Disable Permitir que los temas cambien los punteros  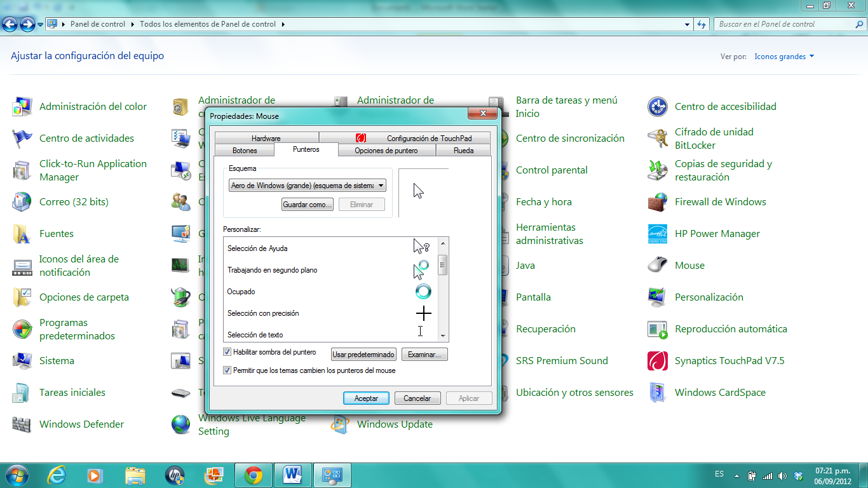click(x=227, y=369)
